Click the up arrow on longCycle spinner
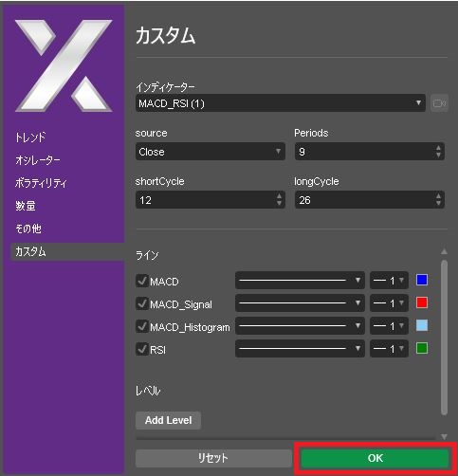Viewport: 458px width, 476px height. point(438,196)
